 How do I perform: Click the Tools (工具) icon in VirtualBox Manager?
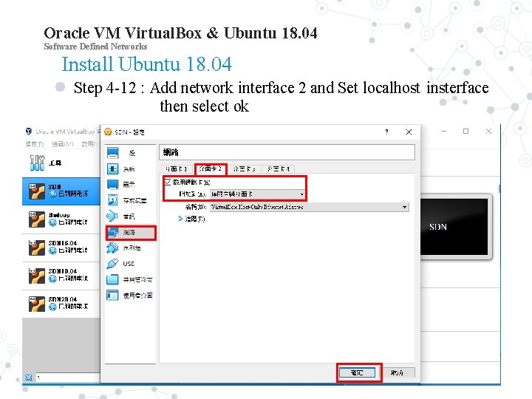point(37,163)
